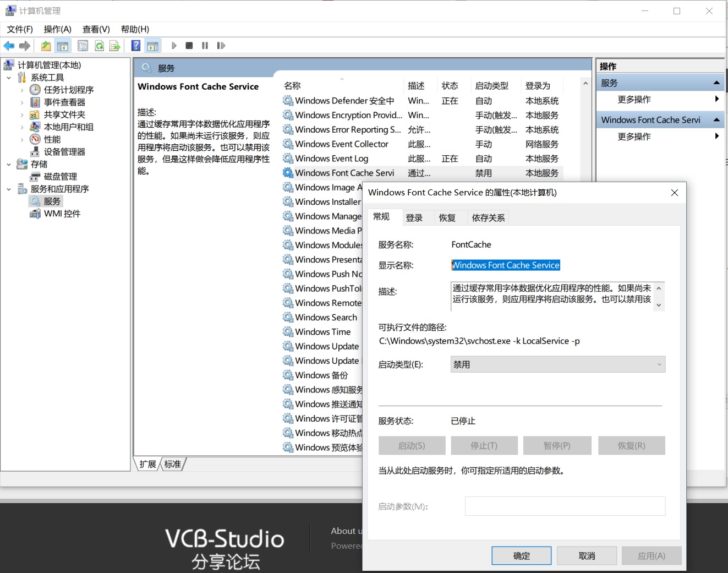728x573 pixels.
Task: Open 磁盘管理 in the tree
Action: tap(61, 177)
